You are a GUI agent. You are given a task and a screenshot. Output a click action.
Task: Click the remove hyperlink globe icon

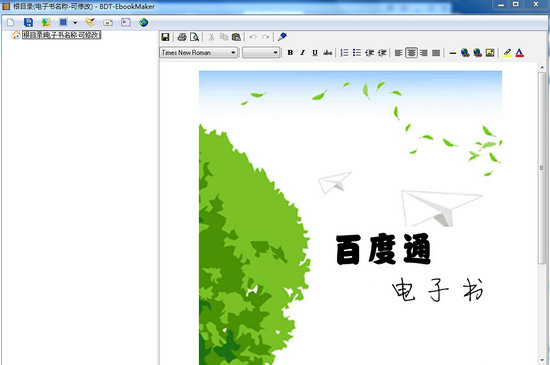point(477,53)
